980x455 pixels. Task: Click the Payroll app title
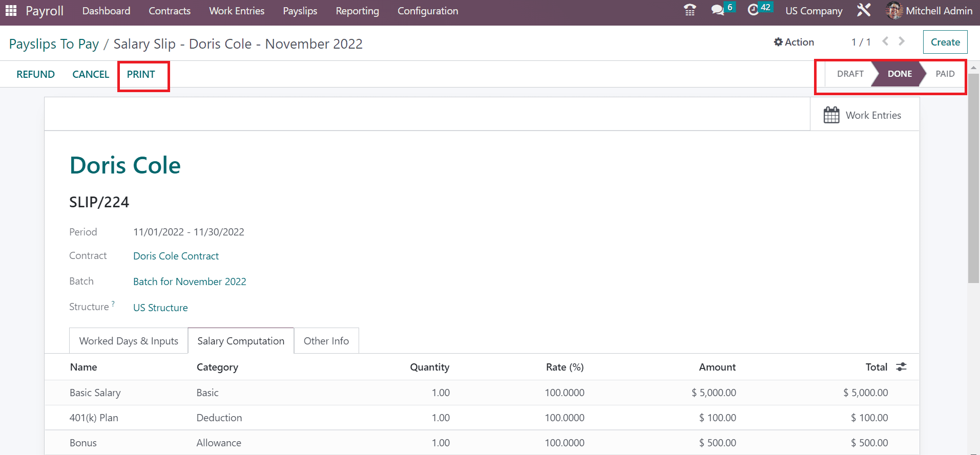pyautogui.click(x=45, y=11)
